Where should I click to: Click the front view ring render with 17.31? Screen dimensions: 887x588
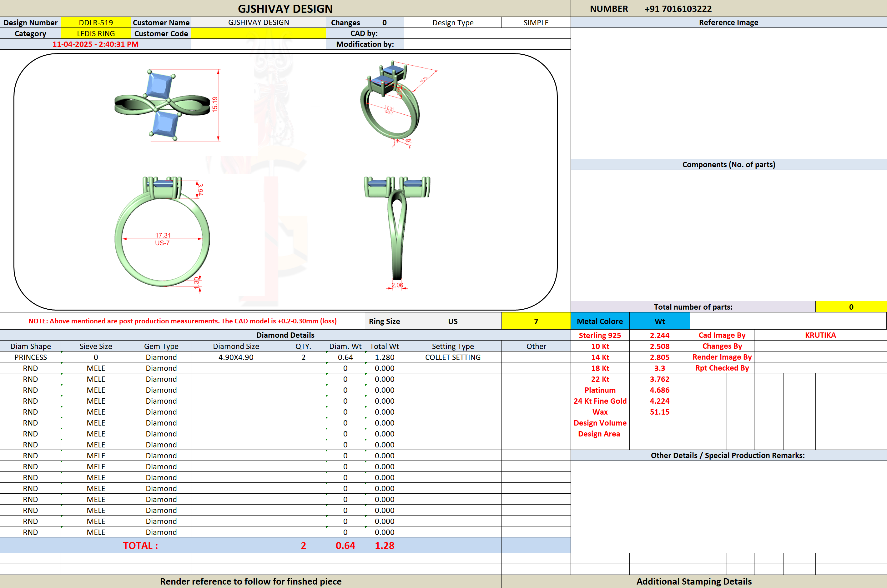162,232
